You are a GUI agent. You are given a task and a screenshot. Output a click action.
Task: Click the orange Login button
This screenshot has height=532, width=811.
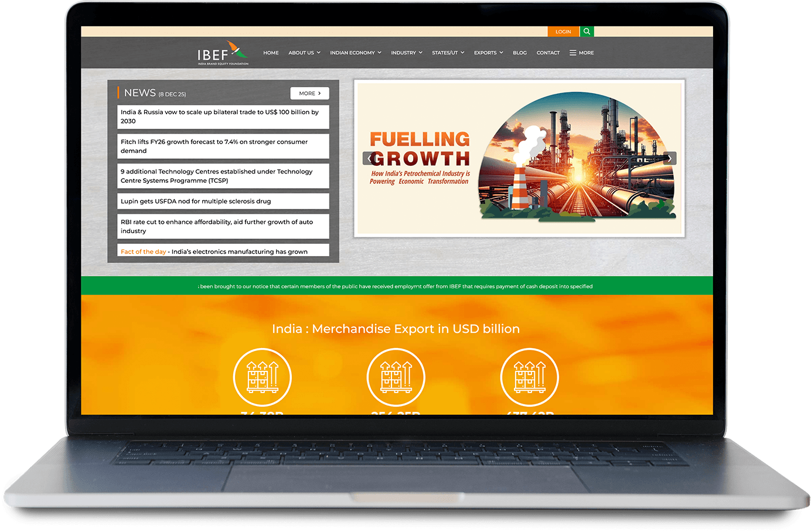pos(563,32)
